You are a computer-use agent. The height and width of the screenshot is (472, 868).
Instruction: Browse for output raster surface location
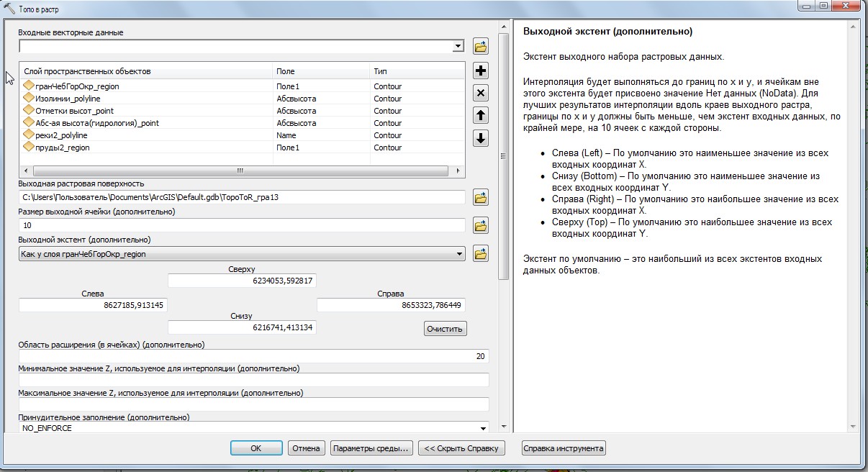pos(481,197)
